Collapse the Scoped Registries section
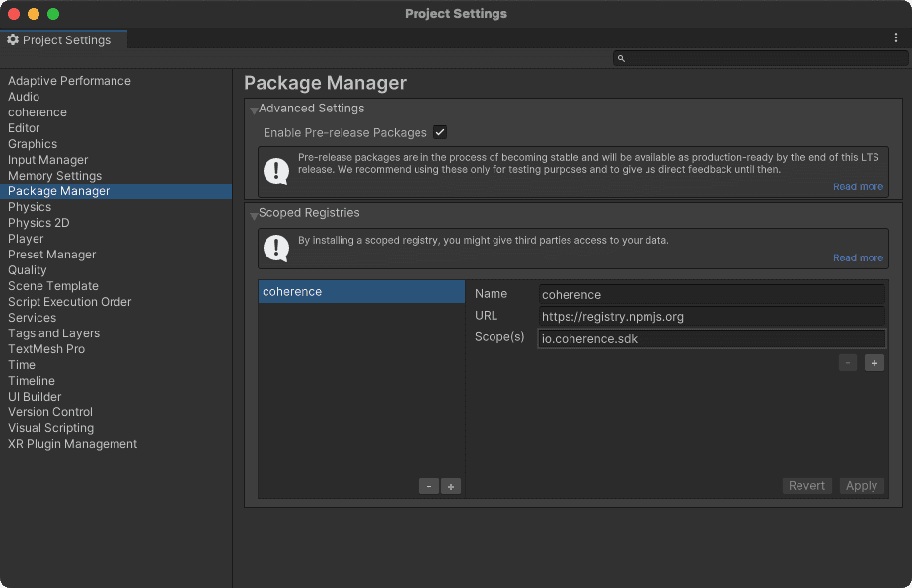This screenshot has height=588, width=912. click(x=252, y=212)
